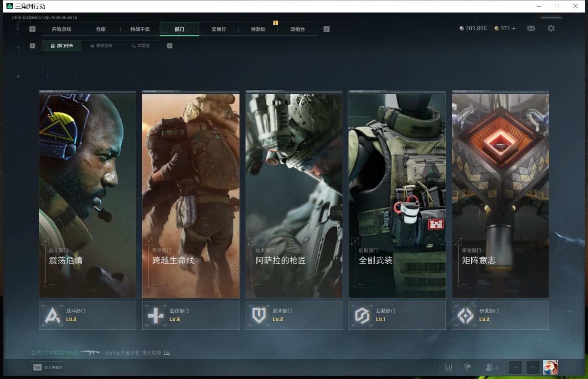The image size is (588, 379).
Task: Open the mail envelope icon
Action: pyautogui.click(x=531, y=28)
